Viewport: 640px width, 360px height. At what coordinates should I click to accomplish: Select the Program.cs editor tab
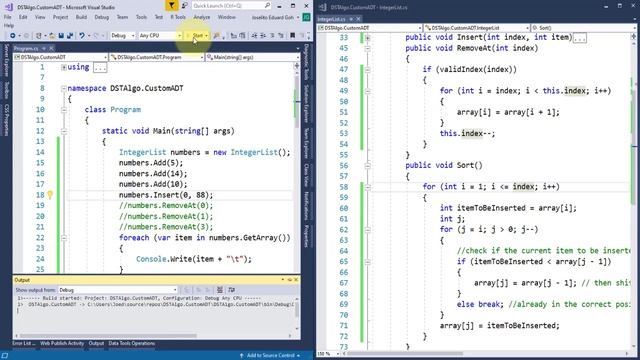pyautogui.click(x=26, y=48)
